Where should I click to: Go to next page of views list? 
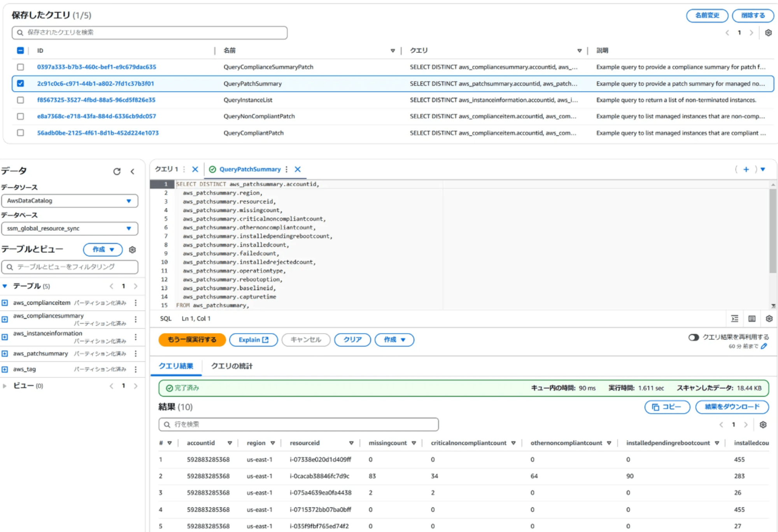pyautogui.click(x=136, y=386)
